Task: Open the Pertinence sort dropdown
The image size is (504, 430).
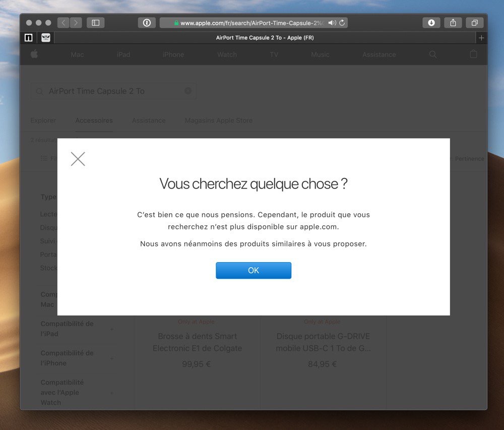Action: pyautogui.click(x=469, y=159)
